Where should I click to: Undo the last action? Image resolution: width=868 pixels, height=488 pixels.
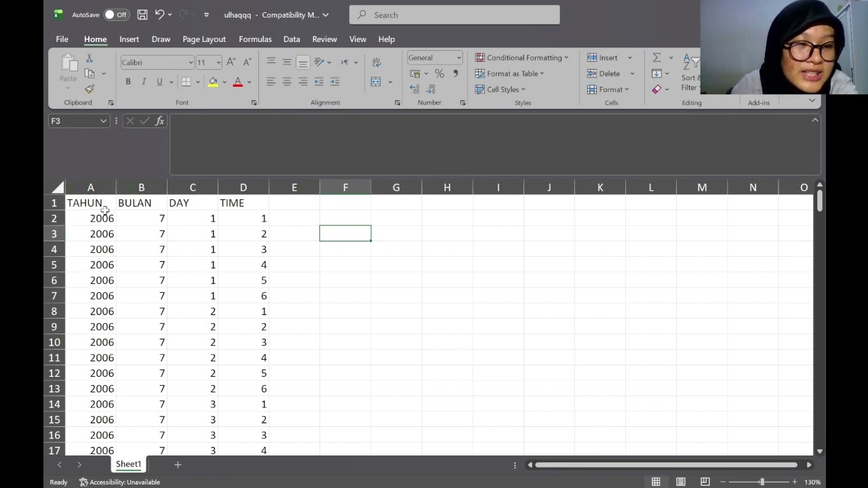[159, 14]
